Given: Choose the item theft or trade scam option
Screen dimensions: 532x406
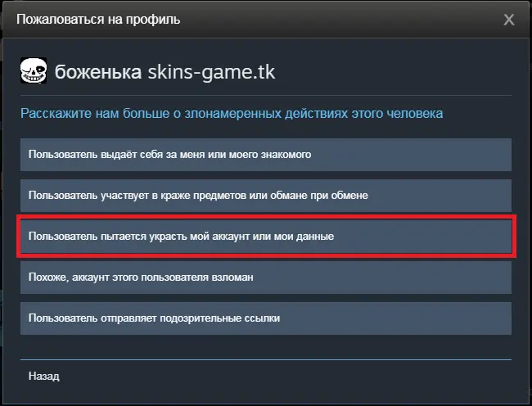Looking at the screenshot, I should pos(266,196).
